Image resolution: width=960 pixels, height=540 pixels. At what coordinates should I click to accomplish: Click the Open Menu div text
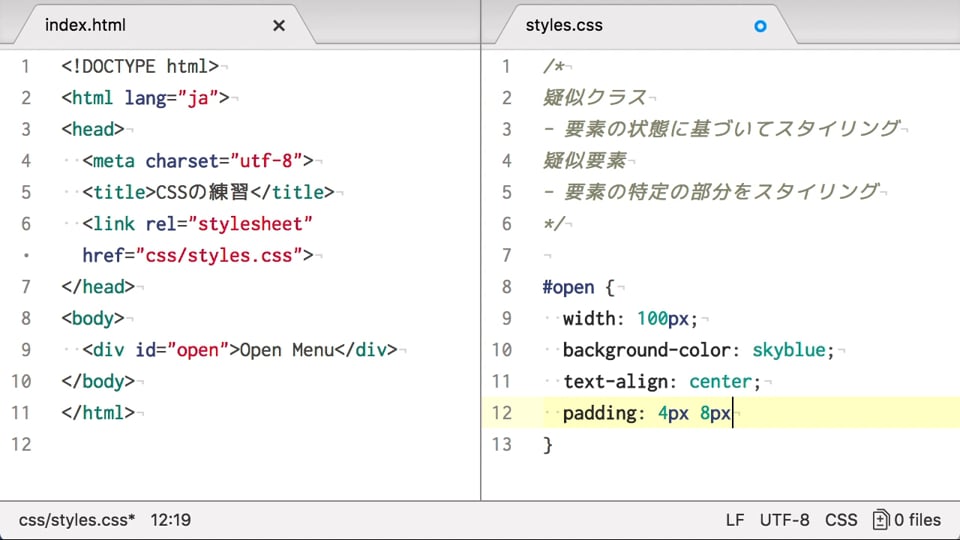point(287,350)
